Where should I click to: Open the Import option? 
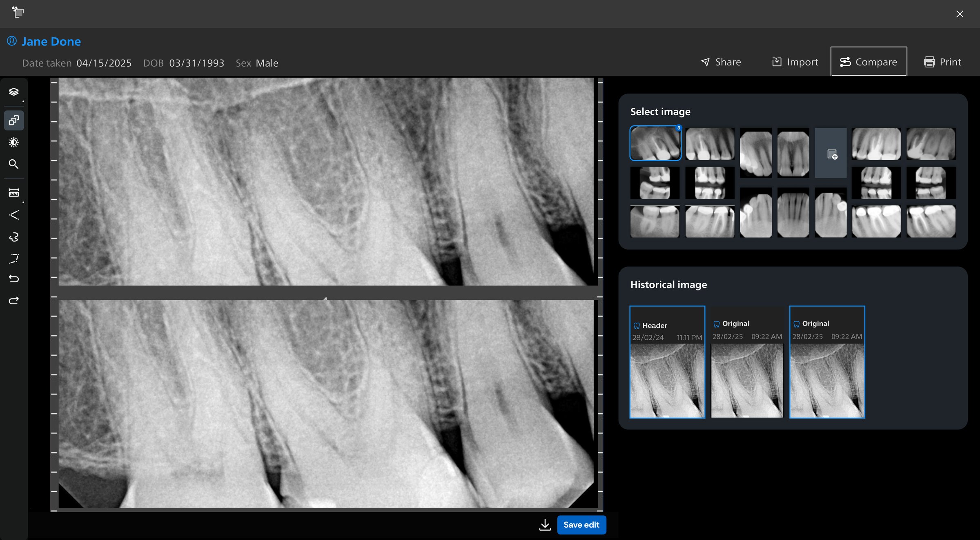pos(795,62)
